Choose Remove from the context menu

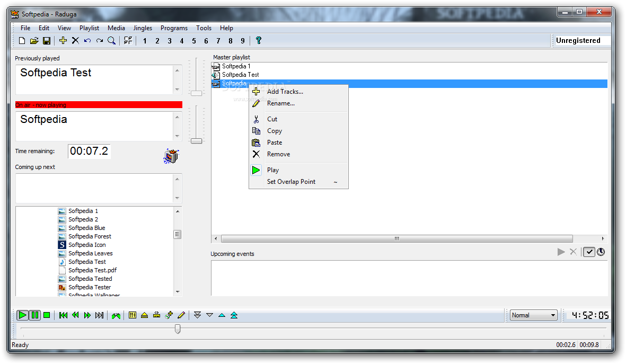[298, 154]
